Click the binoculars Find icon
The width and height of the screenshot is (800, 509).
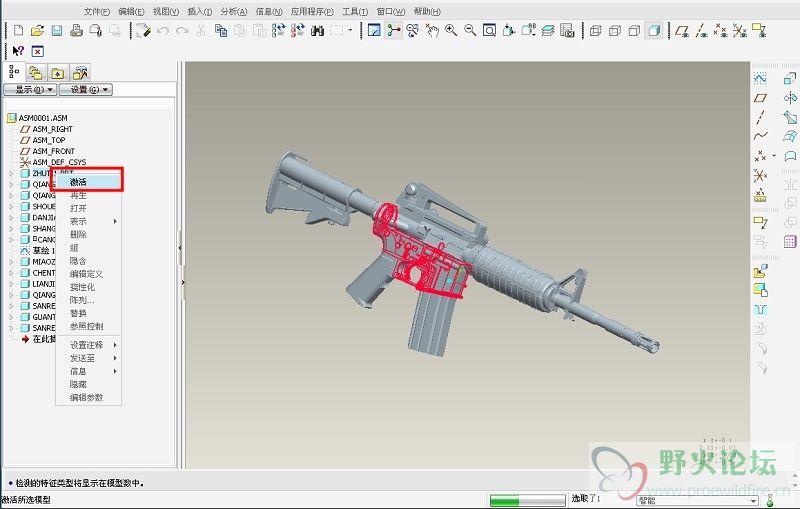coord(316,31)
